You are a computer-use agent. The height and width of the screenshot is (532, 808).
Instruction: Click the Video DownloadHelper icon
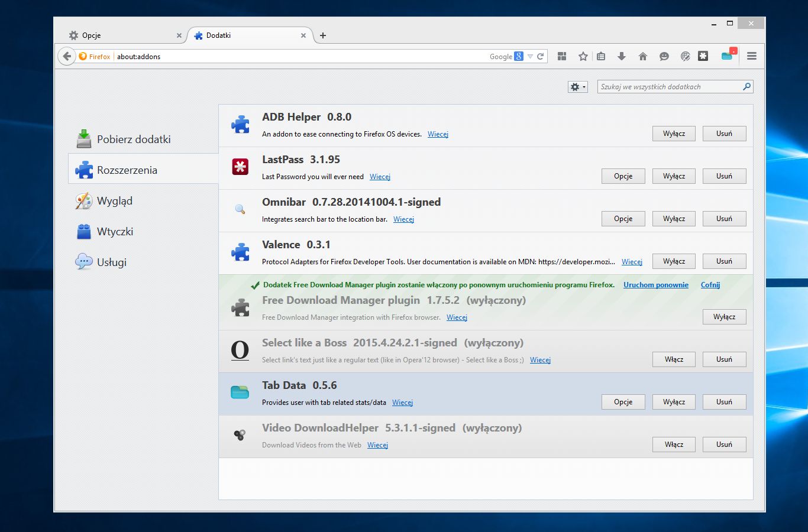point(240,436)
